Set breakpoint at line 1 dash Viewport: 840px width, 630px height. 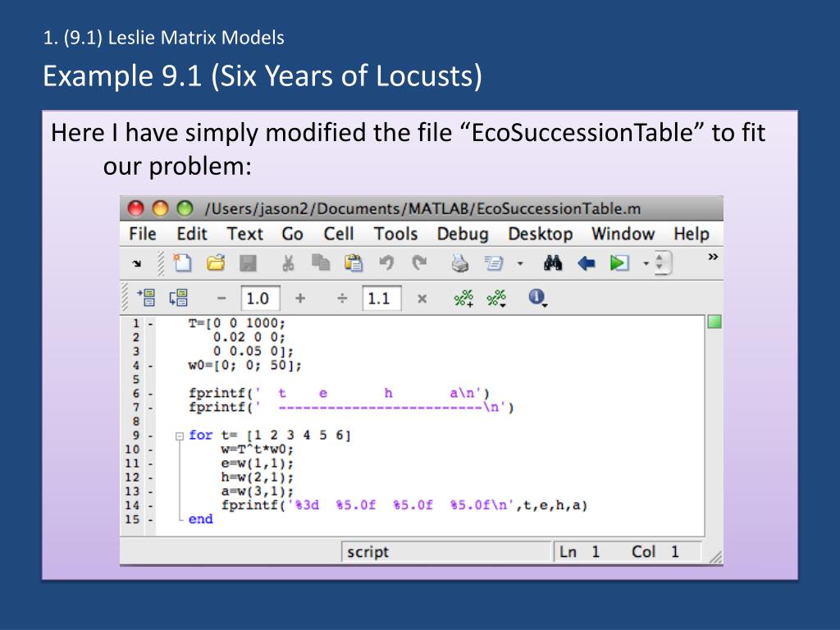point(151,323)
